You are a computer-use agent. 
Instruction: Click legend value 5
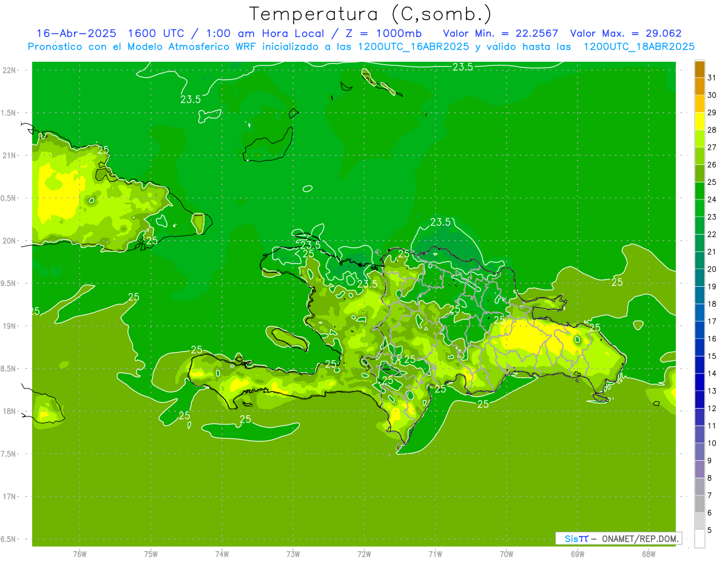click(710, 530)
